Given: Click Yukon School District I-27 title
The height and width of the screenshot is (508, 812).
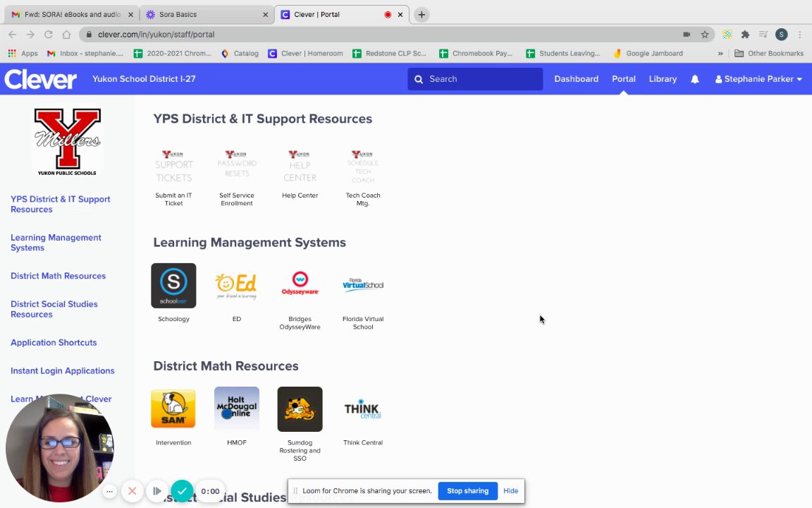Looking at the screenshot, I should pyautogui.click(x=144, y=79).
